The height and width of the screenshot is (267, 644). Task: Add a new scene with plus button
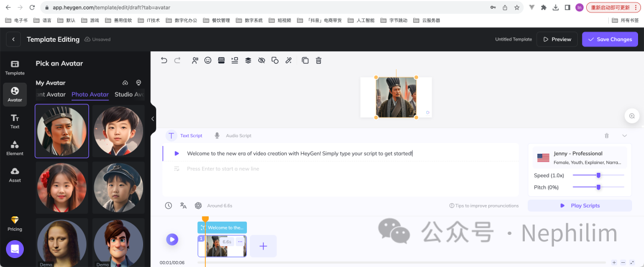point(264,246)
